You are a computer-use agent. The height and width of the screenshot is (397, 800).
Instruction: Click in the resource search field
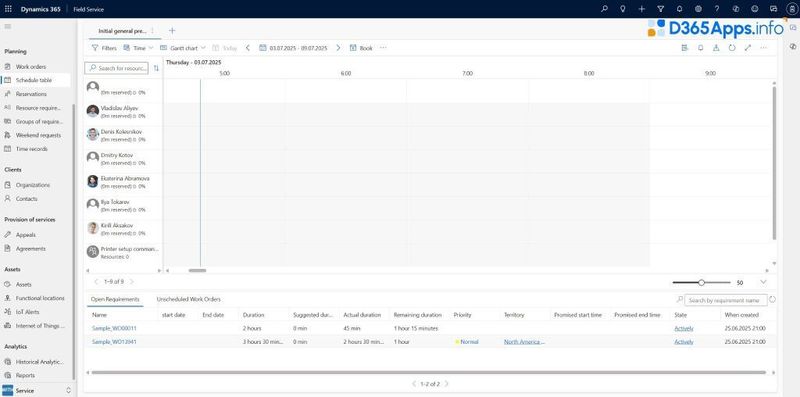click(x=117, y=68)
